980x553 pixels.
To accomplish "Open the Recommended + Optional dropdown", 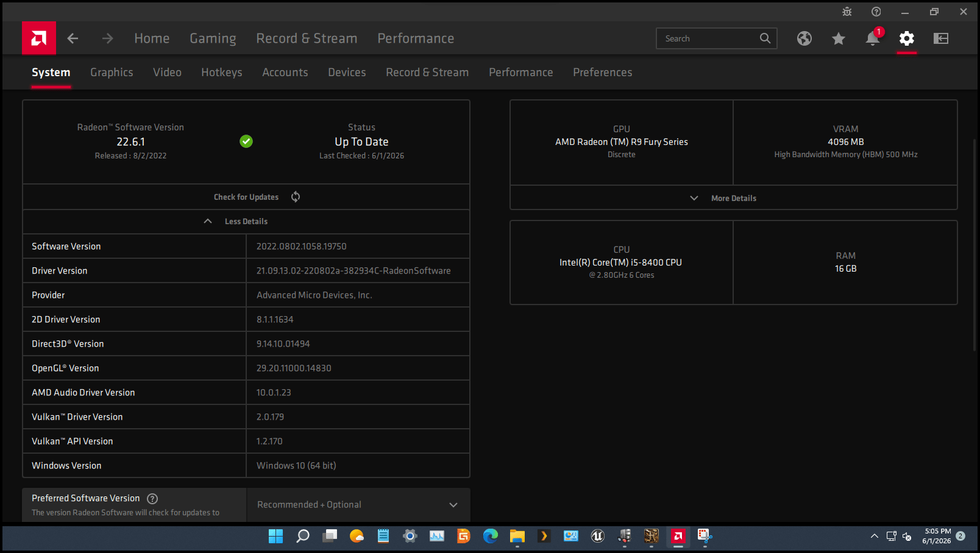I will [358, 505].
